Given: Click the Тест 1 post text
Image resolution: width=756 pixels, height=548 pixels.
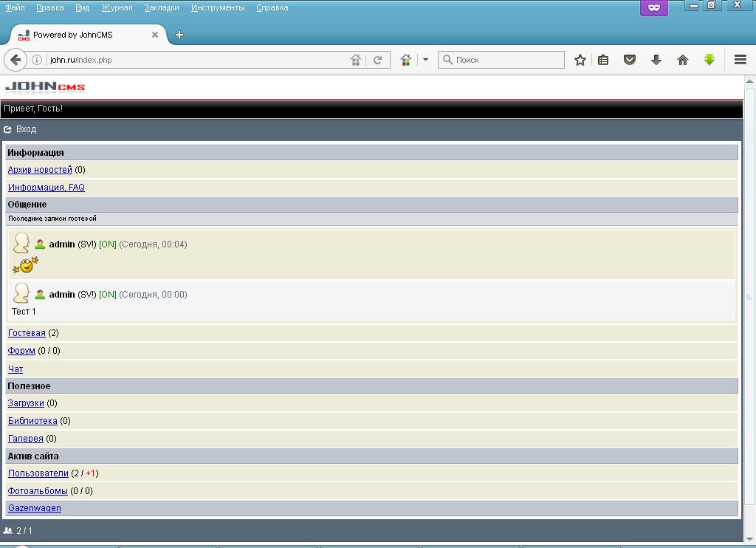Looking at the screenshot, I should pyautogui.click(x=24, y=312).
